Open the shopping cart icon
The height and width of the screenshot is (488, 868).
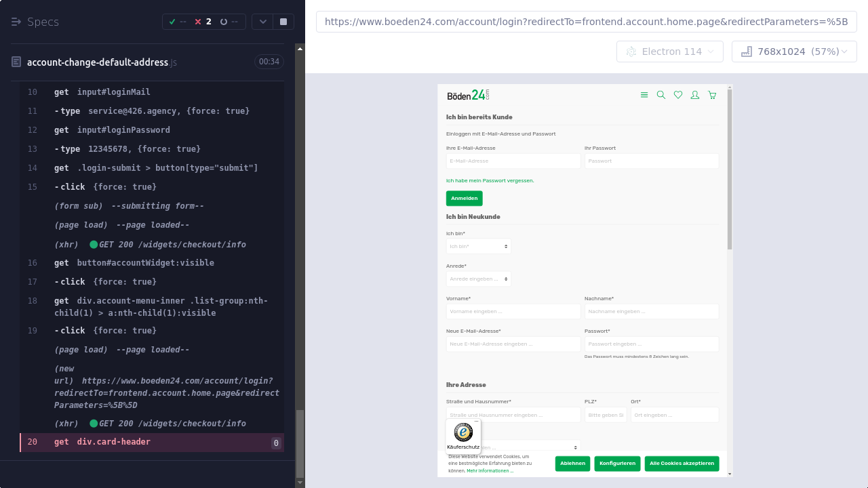[x=712, y=95]
